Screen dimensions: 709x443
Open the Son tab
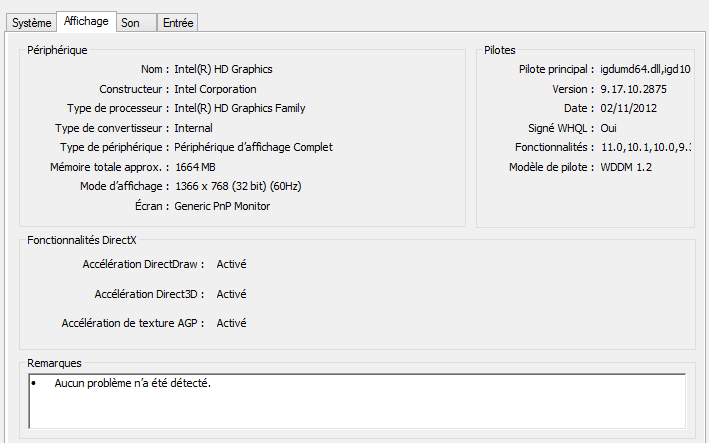pyautogui.click(x=137, y=23)
